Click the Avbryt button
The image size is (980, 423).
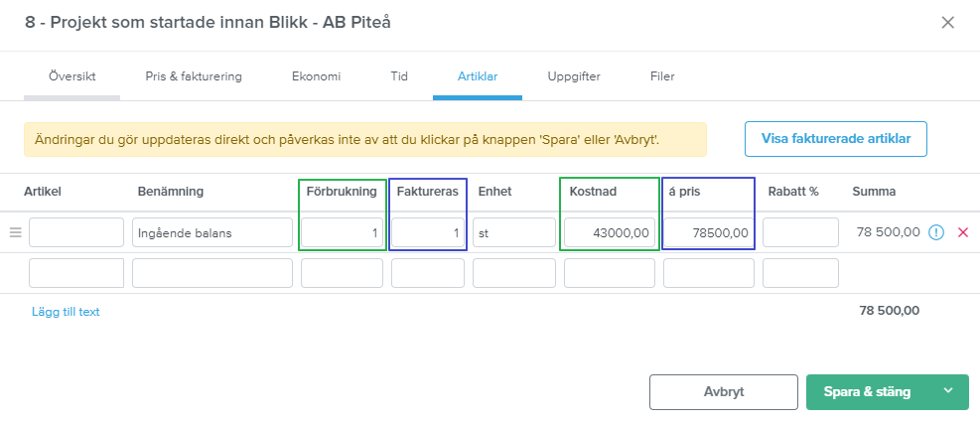[724, 392]
